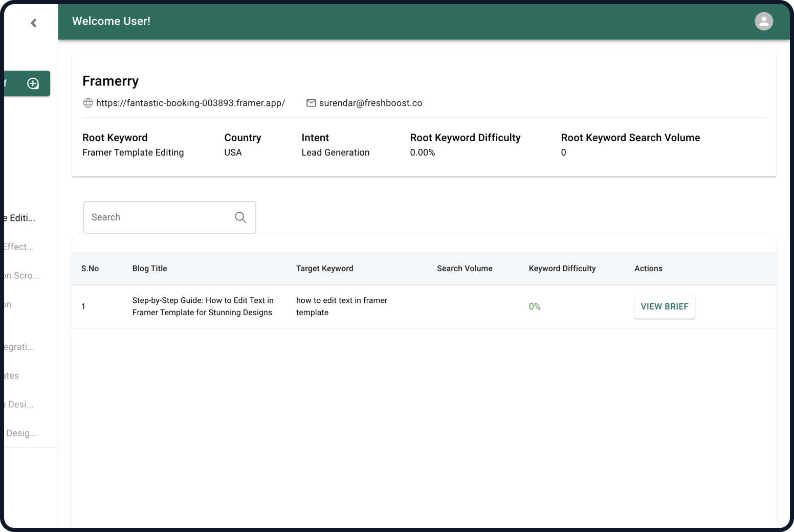794x532 pixels.
Task: Click the USA country value
Action: click(233, 152)
